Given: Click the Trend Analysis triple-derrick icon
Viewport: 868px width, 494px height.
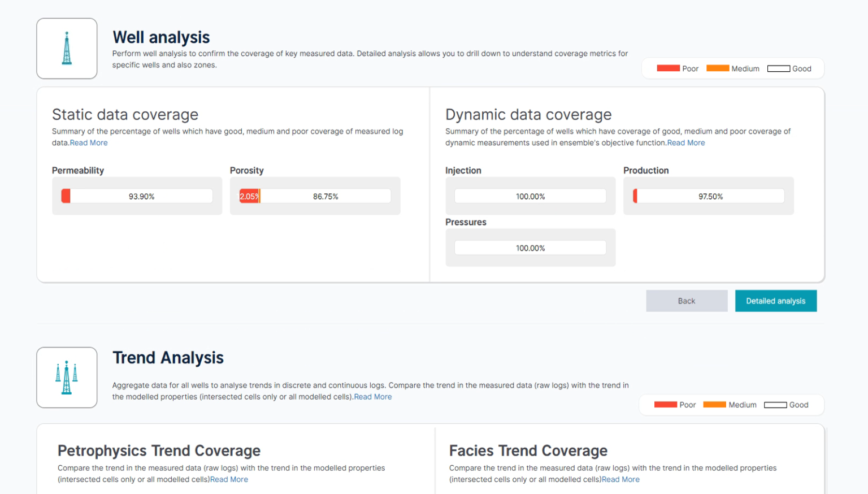Looking at the screenshot, I should coord(67,378).
